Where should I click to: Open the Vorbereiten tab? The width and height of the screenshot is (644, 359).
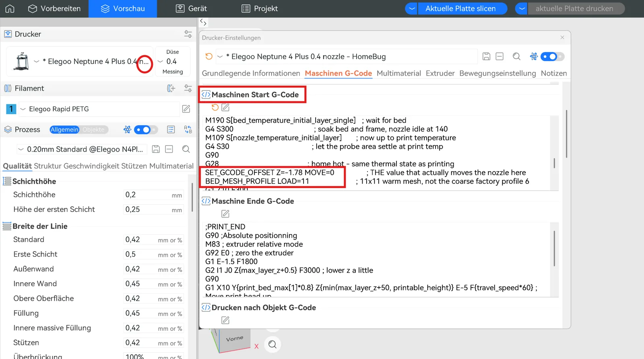pyautogui.click(x=54, y=8)
